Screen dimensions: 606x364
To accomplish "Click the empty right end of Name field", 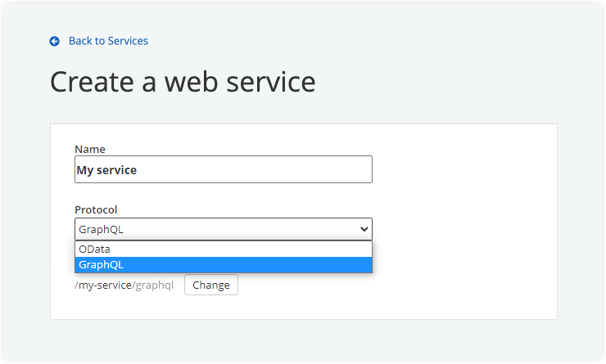I will point(328,169).
